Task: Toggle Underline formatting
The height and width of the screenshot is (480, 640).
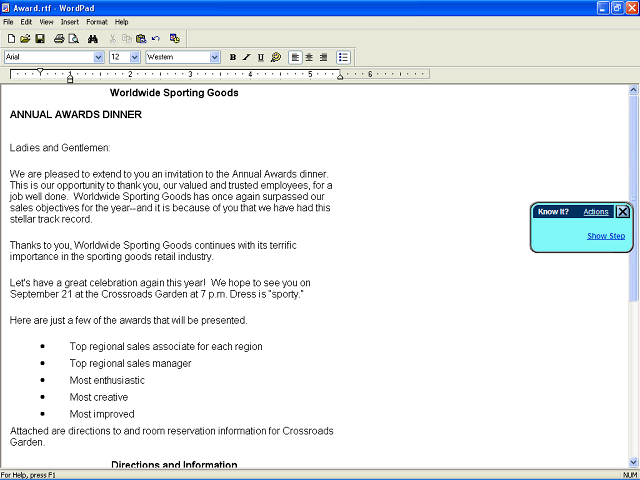Action: coord(261,57)
